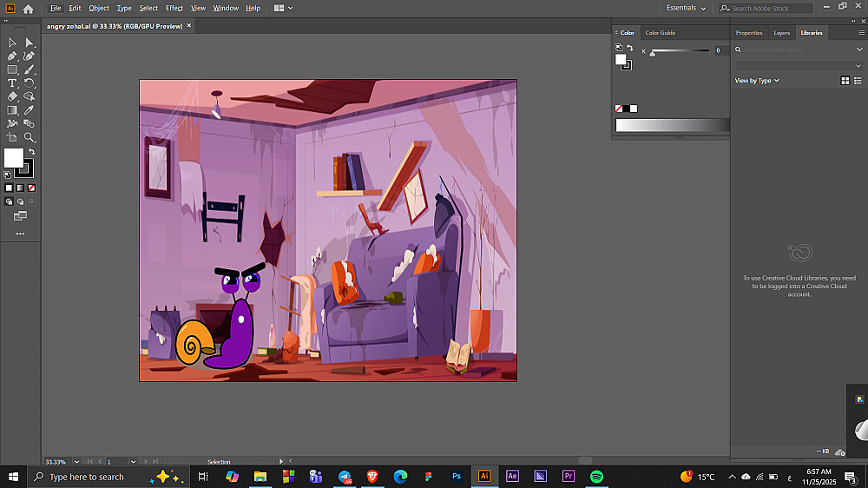Set paint to None in toolbar
This screenshot has width=868, height=488.
click(31, 188)
